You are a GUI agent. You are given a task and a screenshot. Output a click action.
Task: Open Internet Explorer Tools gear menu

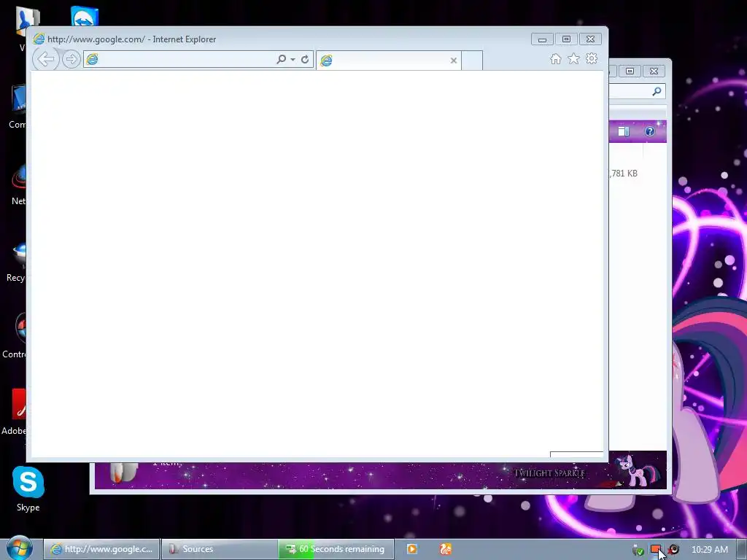(x=592, y=58)
